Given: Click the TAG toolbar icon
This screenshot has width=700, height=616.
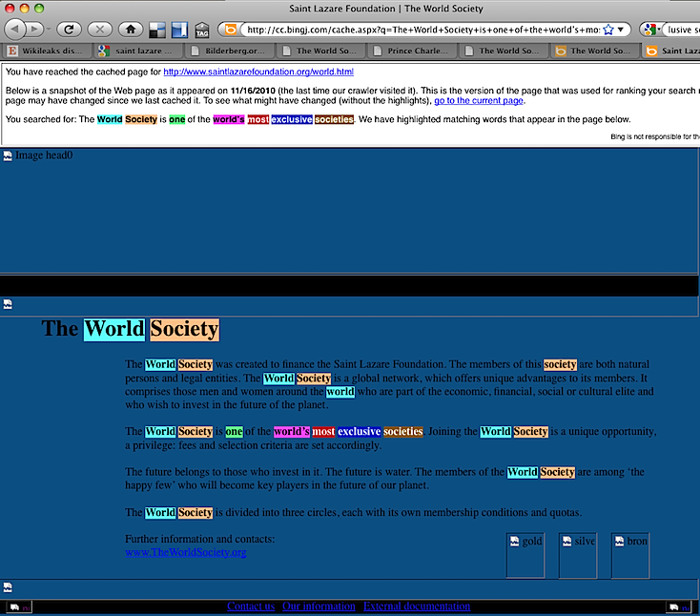Looking at the screenshot, I should pos(202,30).
